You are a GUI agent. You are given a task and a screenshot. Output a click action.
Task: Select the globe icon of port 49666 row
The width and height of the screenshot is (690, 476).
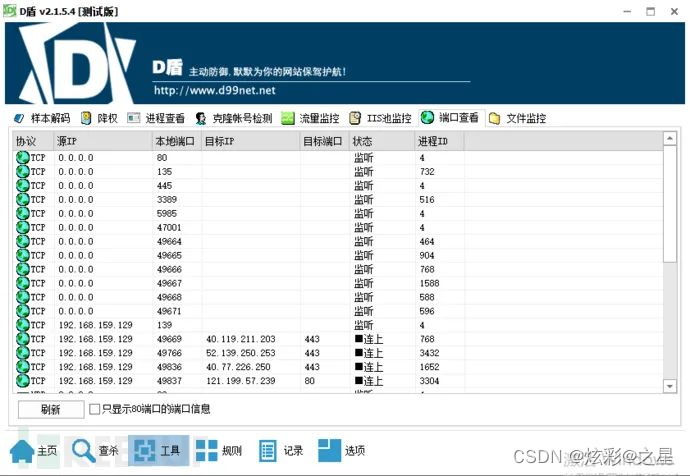tap(22, 269)
